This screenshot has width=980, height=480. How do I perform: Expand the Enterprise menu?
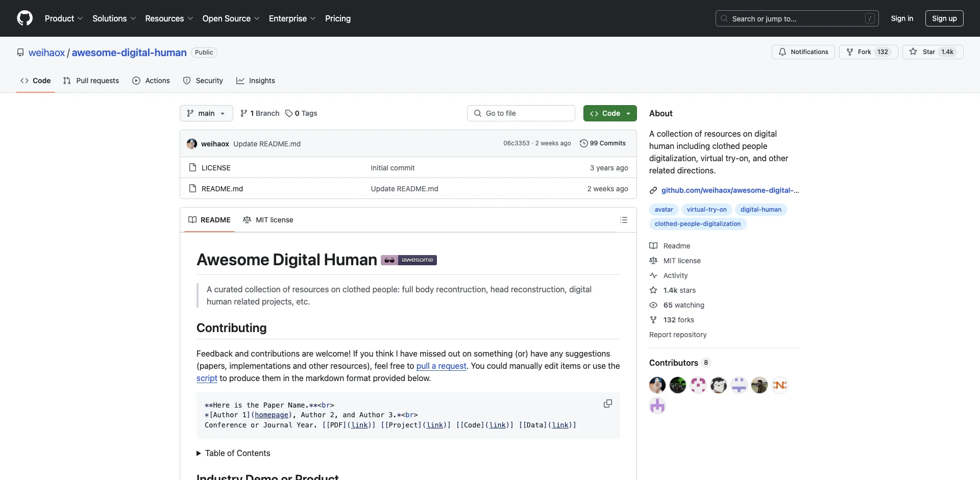click(x=292, y=18)
